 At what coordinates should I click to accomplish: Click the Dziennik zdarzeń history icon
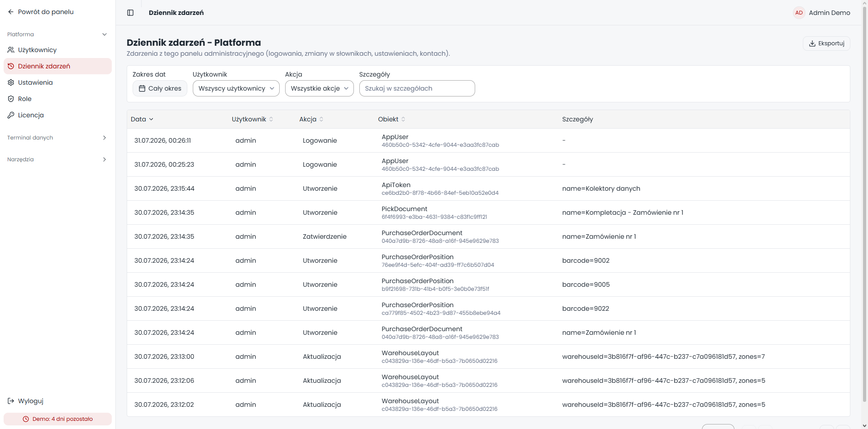(11, 66)
